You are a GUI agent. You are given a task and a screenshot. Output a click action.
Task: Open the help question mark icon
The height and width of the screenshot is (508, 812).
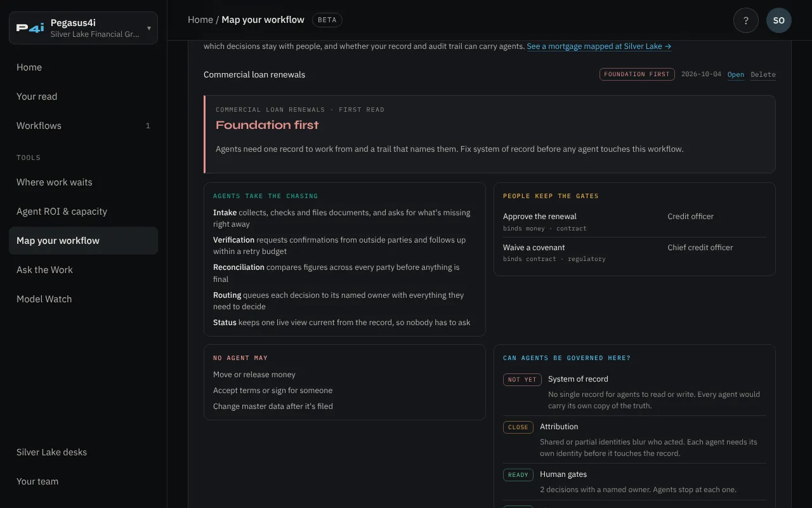746,20
